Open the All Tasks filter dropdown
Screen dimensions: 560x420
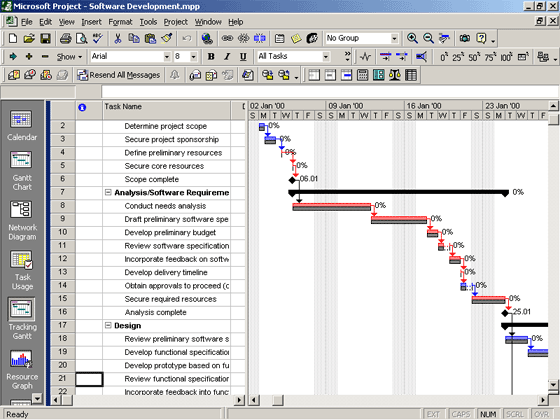(x=325, y=56)
